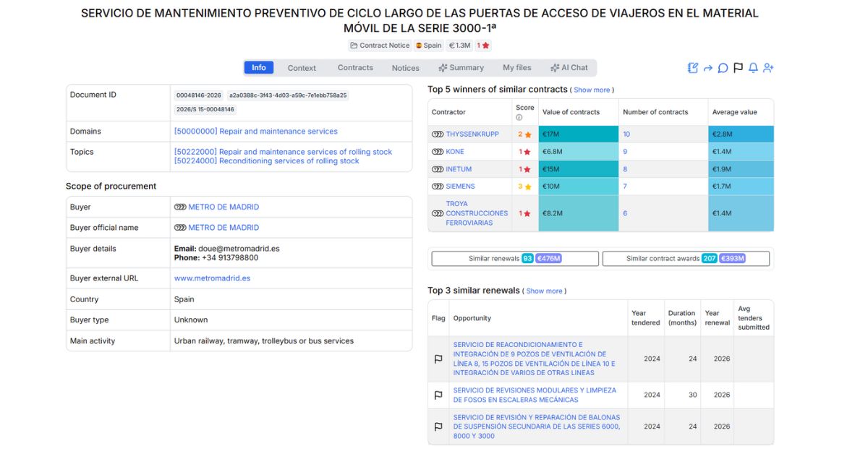Click the share arrow icon
The width and height of the screenshot is (868, 454).
point(707,67)
